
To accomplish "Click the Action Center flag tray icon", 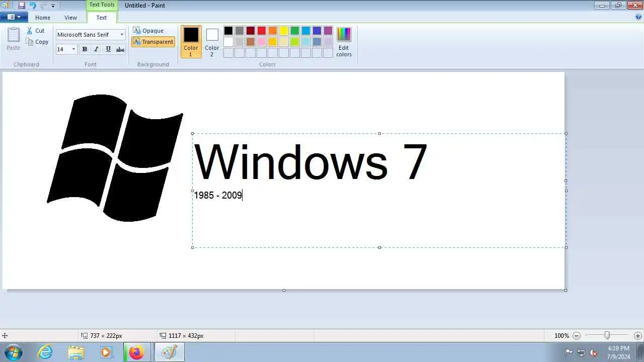I will point(569,352).
